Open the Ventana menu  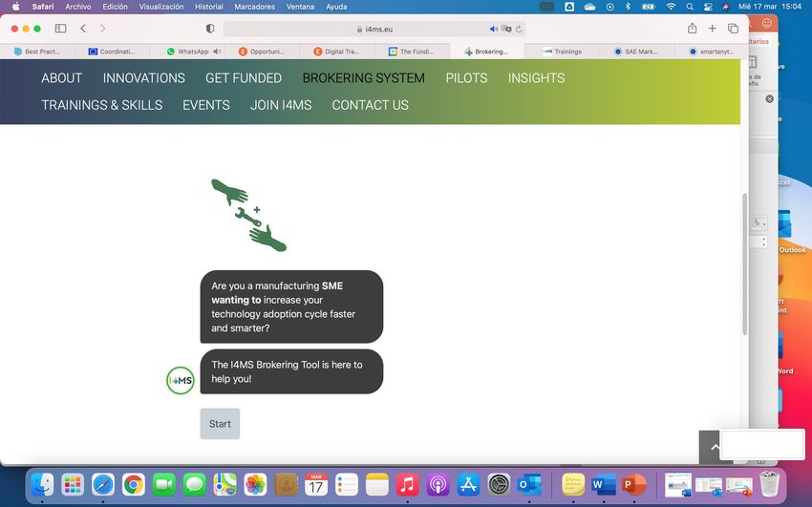(x=300, y=7)
